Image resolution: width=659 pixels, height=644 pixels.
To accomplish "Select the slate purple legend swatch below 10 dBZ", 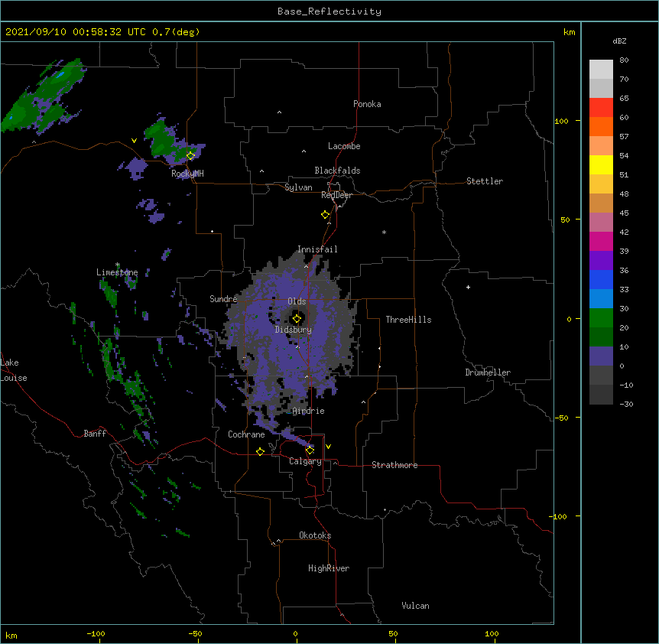I will click(601, 356).
